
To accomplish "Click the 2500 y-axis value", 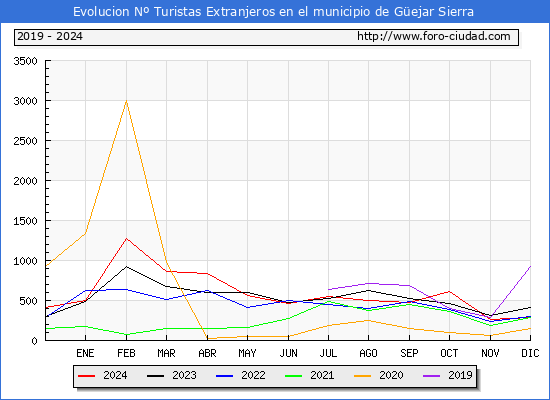I will click(x=25, y=141).
